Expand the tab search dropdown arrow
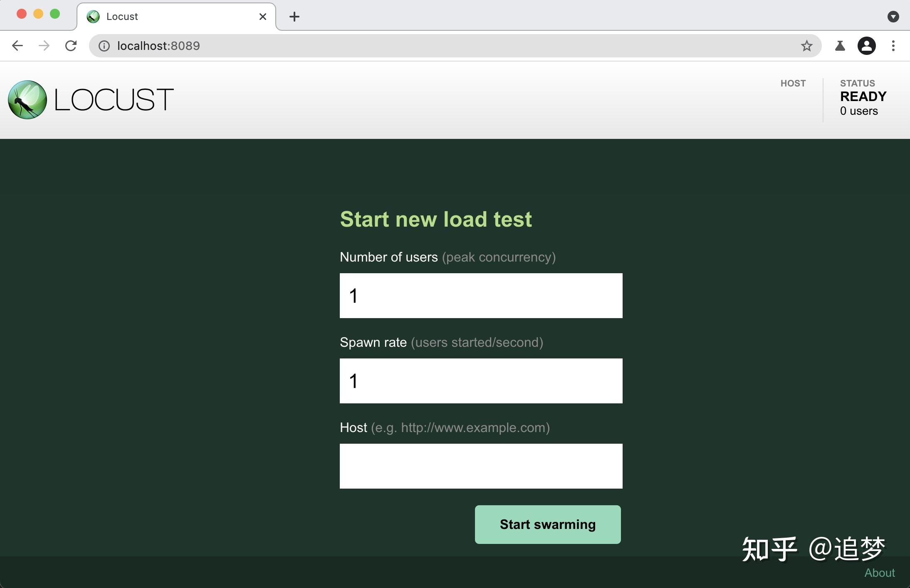 (893, 17)
